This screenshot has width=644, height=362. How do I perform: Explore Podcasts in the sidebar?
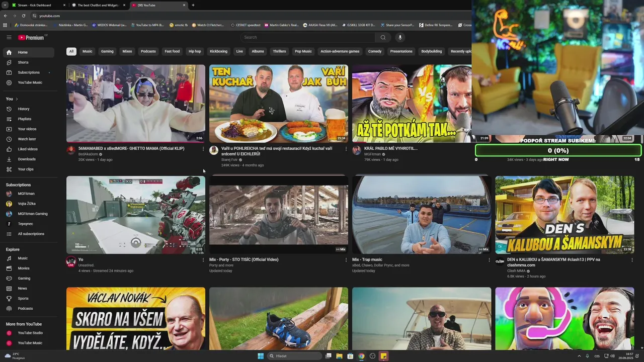point(30,308)
